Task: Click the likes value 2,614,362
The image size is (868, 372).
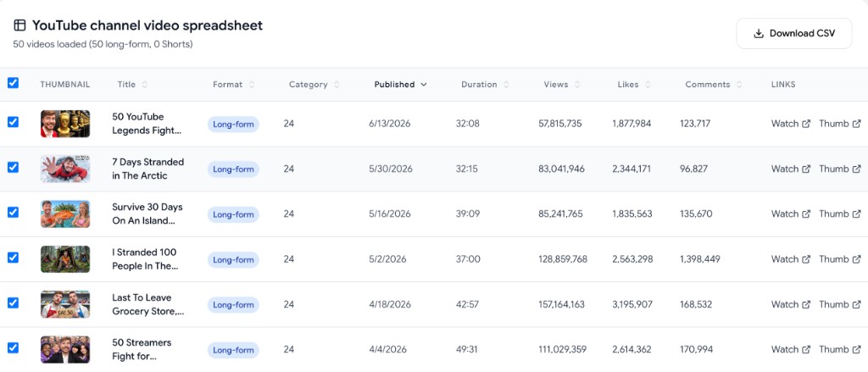Action: (x=632, y=349)
